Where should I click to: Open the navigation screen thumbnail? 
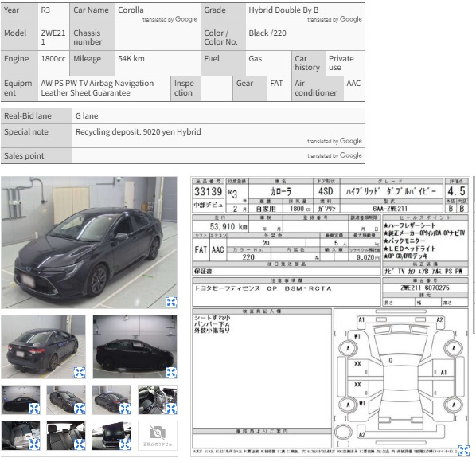[111, 436]
